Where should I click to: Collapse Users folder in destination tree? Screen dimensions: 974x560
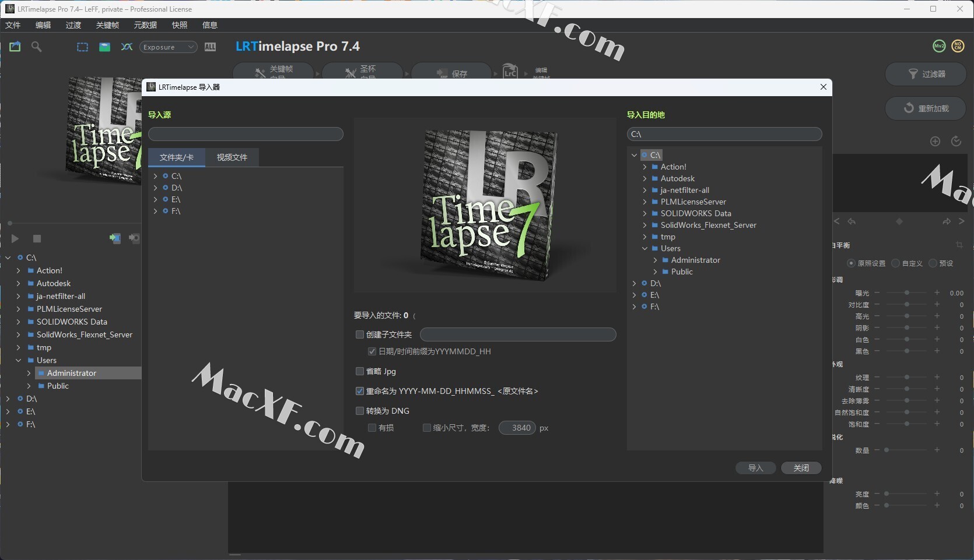point(644,248)
